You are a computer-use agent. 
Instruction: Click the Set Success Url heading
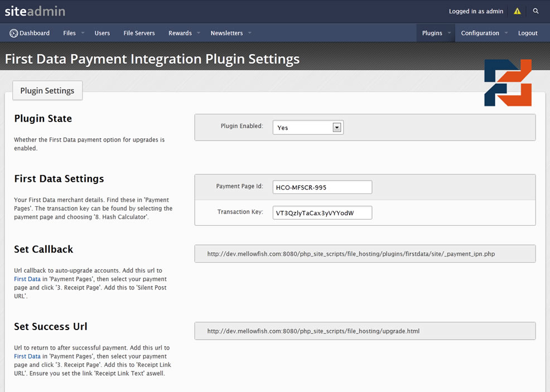point(51,326)
